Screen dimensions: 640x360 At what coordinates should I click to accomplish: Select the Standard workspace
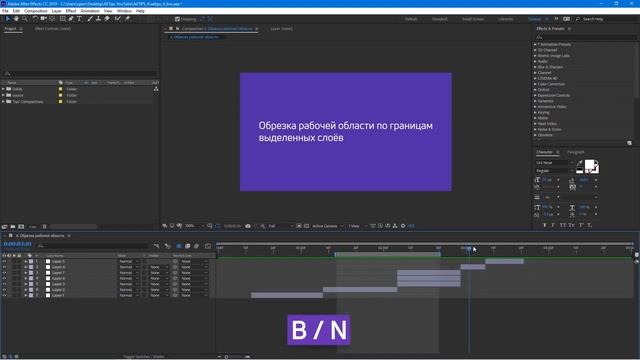pyautogui.click(x=440, y=19)
